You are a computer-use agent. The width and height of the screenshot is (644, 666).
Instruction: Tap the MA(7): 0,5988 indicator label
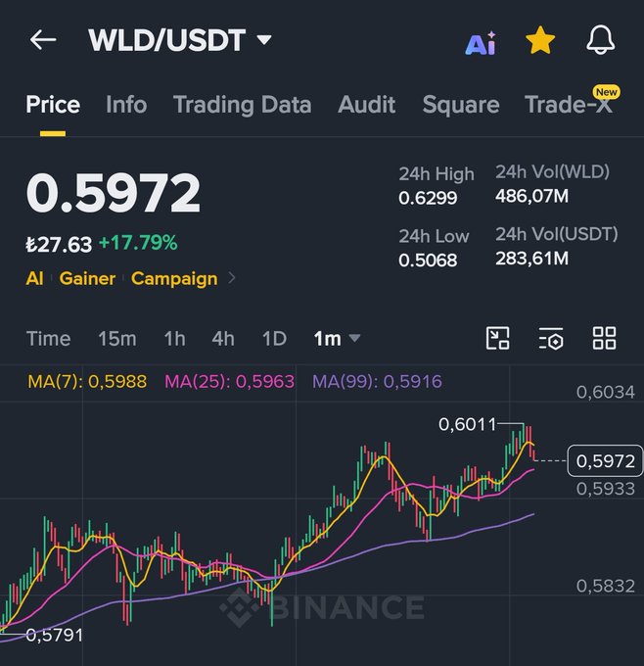pos(87,381)
